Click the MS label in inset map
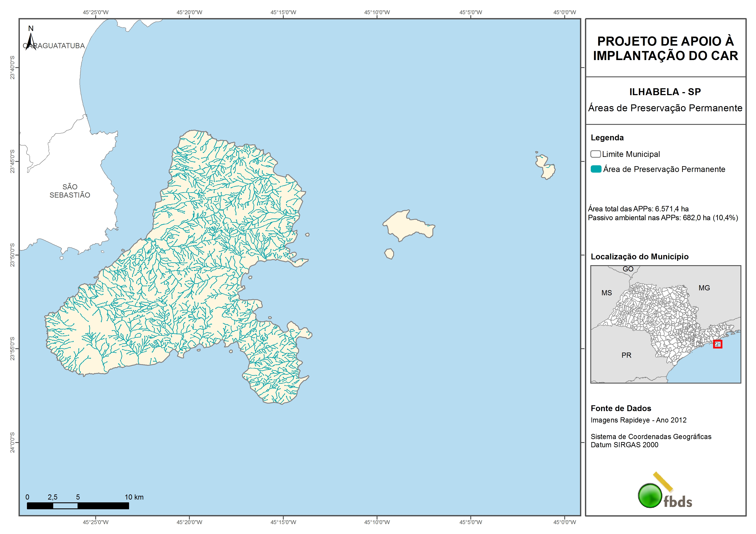Screen dimensions: 756x534 (x=606, y=293)
